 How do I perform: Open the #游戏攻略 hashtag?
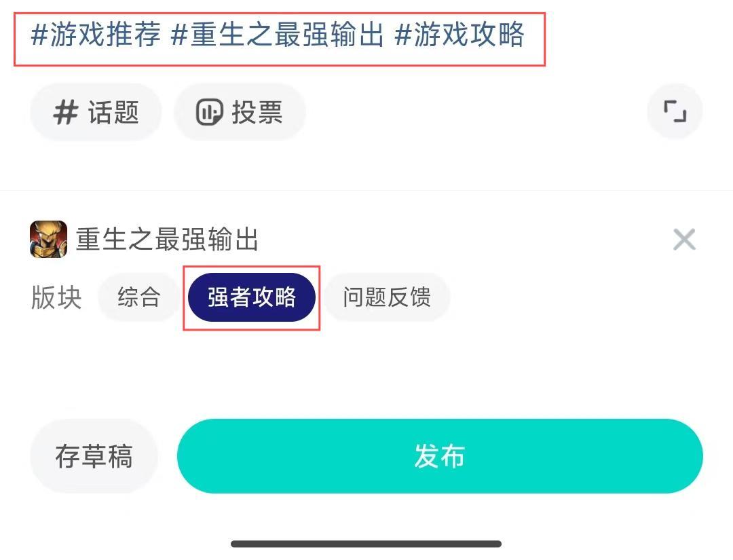pos(459,35)
